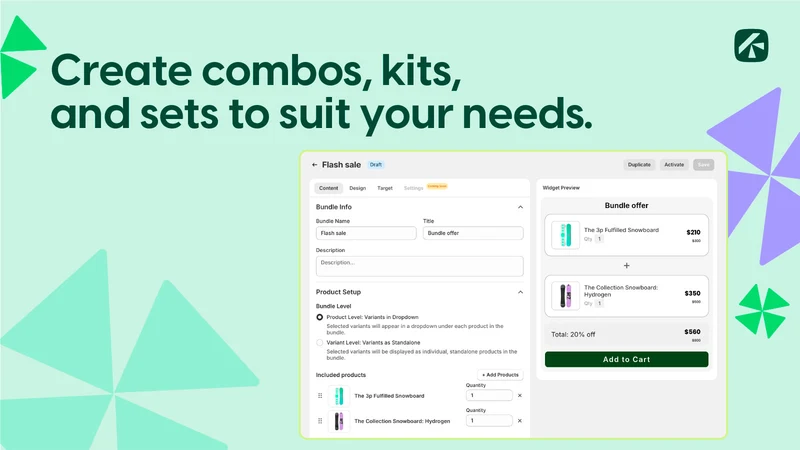Click The 3p Fulfilled Snowboard thumbnail in Included products
The height and width of the screenshot is (450, 800).
(339, 396)
